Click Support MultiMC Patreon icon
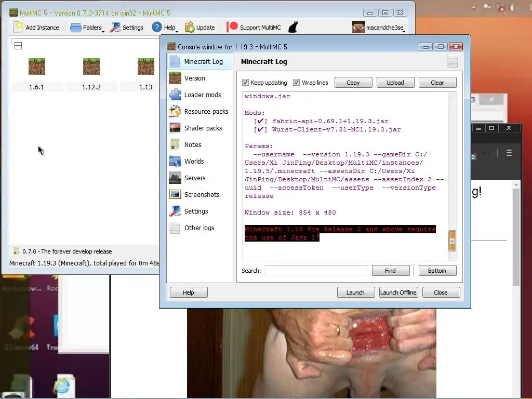Screen dimensions: 532x399 pyautogui.click(x=232, y=27)
